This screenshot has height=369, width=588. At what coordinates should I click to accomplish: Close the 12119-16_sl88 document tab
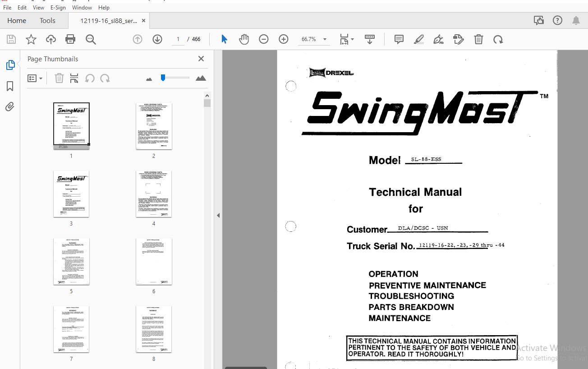pos(143,21)
